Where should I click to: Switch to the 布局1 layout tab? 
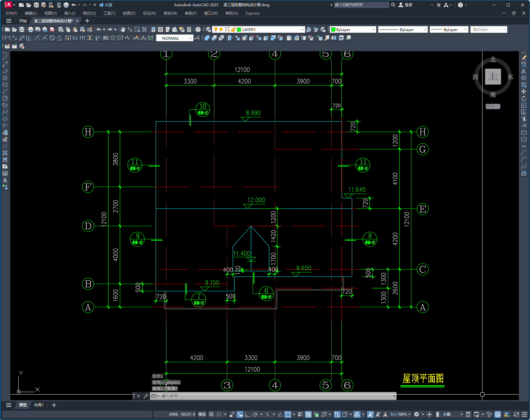pos(39,405)
